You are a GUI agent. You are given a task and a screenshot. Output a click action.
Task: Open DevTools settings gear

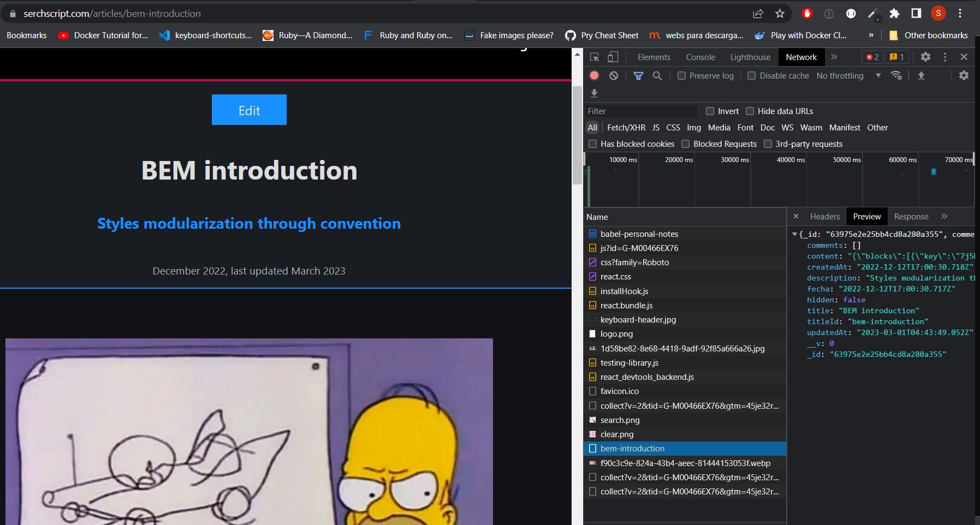tap(925, 57)
